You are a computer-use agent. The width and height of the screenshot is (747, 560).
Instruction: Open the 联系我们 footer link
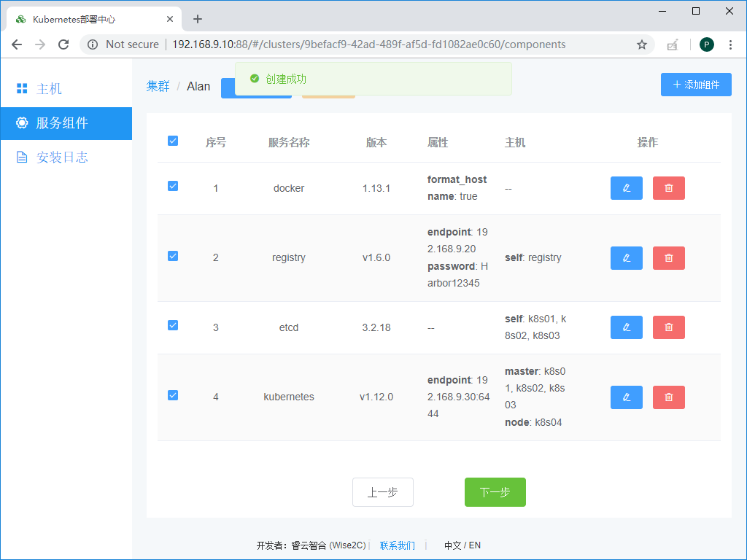tap(397, 545)
